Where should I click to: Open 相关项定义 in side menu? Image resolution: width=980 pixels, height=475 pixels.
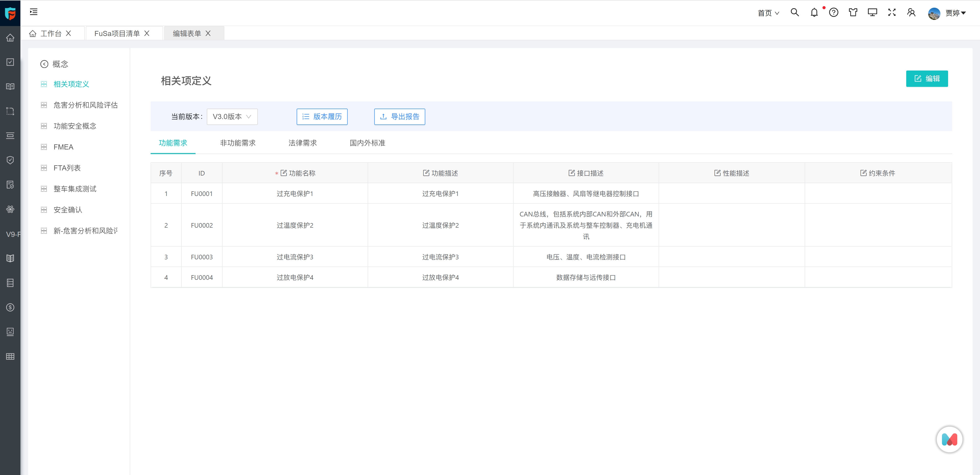[x=71, y=84]
